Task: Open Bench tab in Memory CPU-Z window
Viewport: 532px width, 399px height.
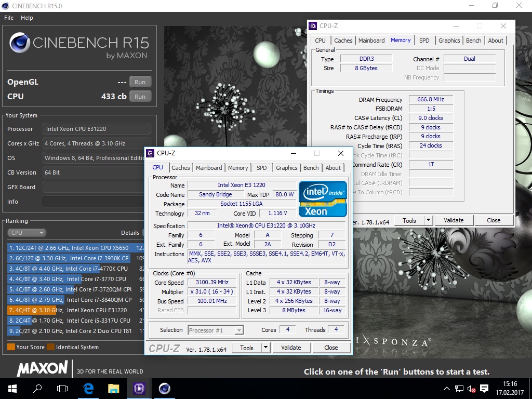Action: point(473,41)
